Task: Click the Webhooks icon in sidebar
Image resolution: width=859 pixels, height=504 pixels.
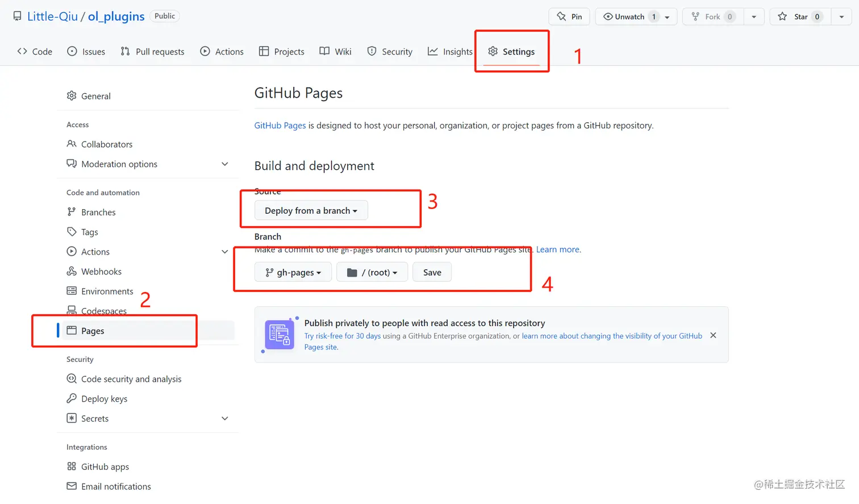Action: tap(72, 271)
